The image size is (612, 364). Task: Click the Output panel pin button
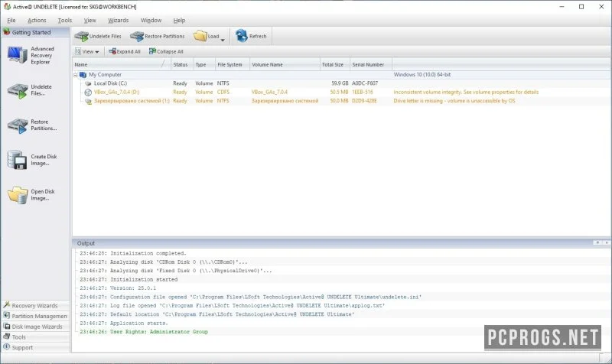tap(597, 242)
